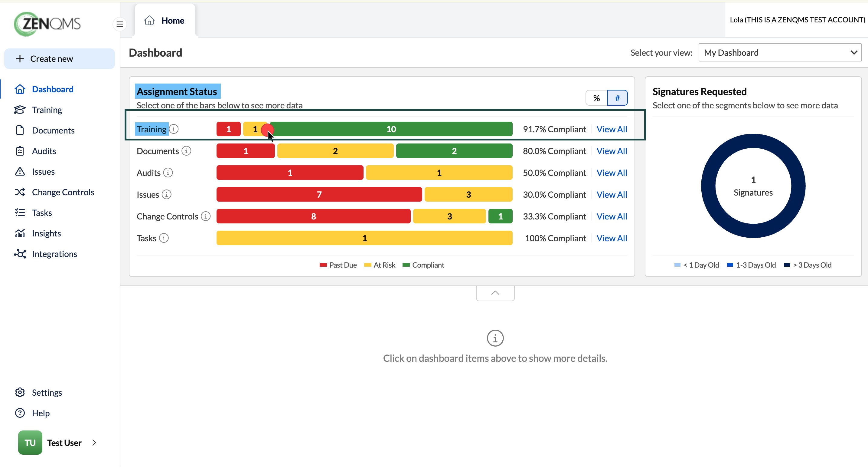Collapse the dashboard panel with up chevron
The image size is (868, 468).
coord(495,293)
